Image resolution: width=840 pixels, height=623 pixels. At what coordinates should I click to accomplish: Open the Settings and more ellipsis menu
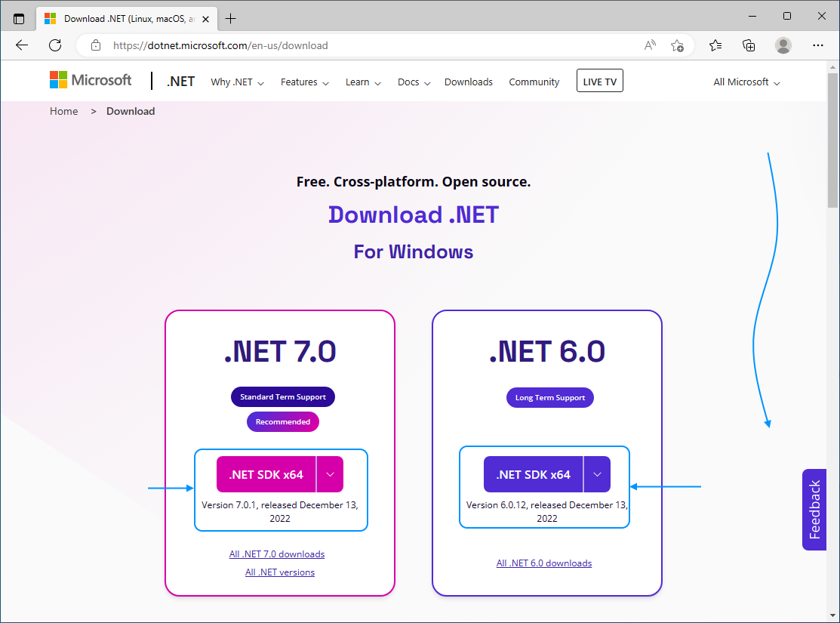[817, 45]
